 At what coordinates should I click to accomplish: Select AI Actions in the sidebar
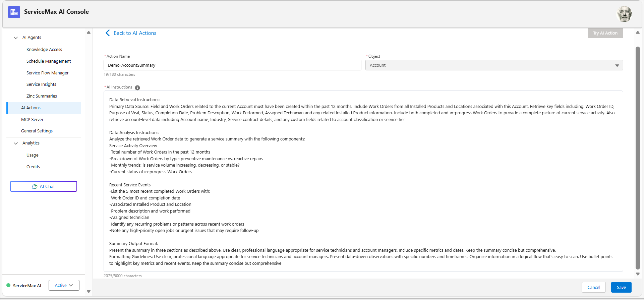coord(44,108)
